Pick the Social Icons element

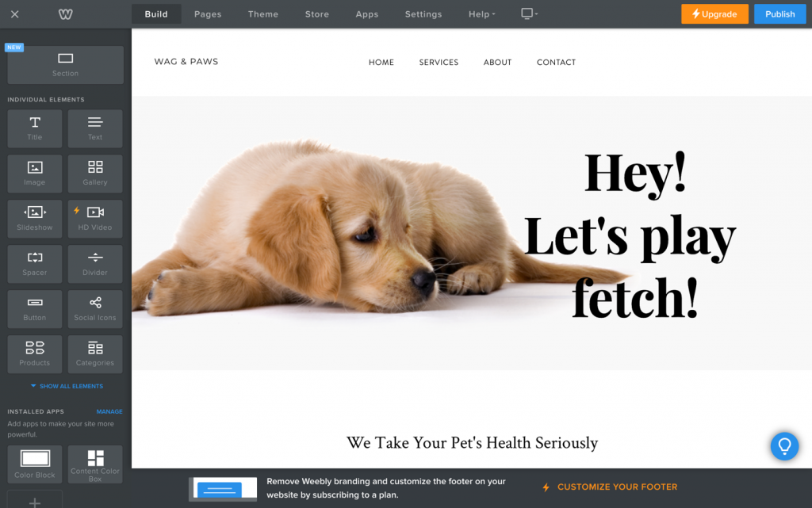pos(95,308)
